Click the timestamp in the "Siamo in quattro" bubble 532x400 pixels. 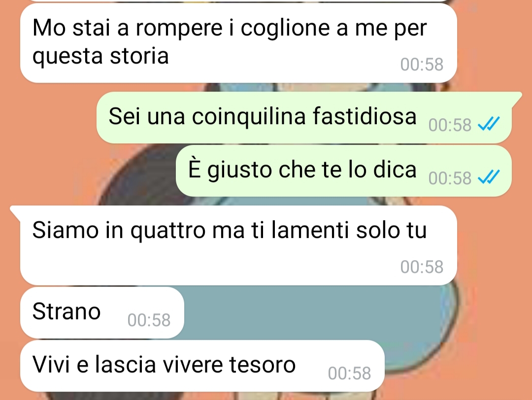point(422,267)
